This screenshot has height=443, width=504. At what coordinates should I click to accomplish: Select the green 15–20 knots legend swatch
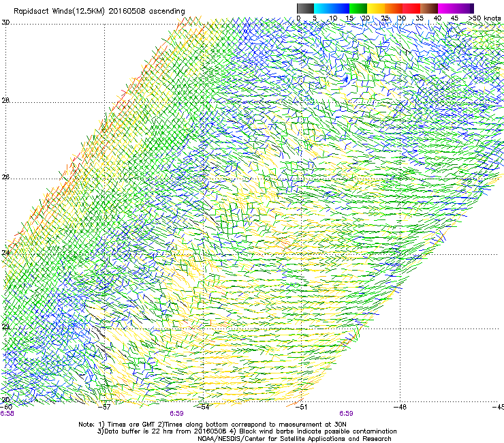point(358,8)
